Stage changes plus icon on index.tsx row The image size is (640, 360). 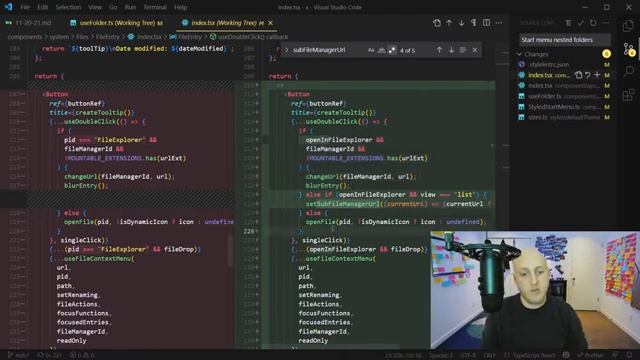tap(597, 75)
